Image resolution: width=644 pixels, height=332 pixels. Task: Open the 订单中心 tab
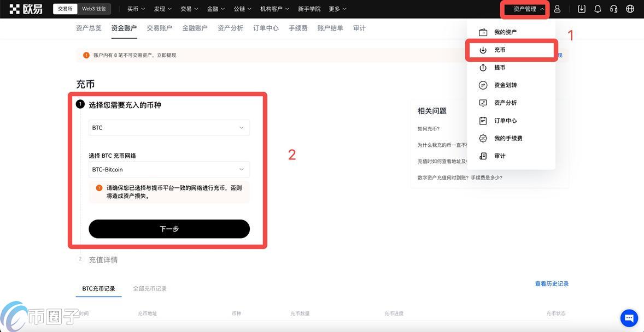[x=266, y=28]
